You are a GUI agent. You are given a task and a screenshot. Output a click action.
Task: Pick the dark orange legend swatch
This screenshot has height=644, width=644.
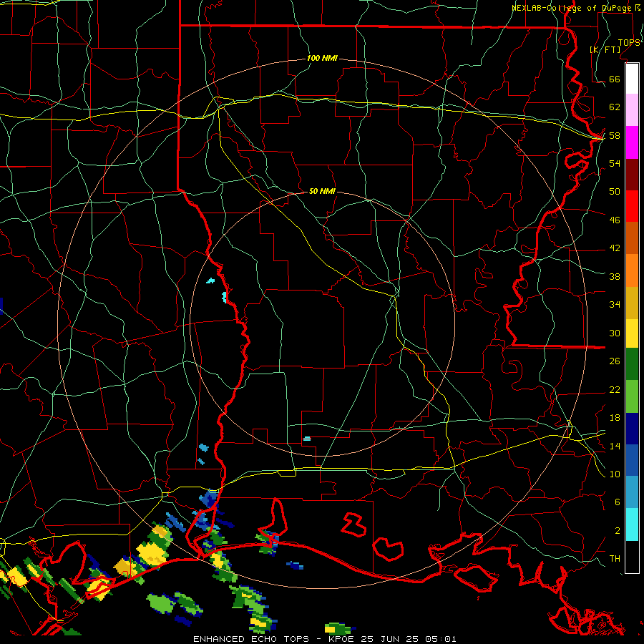(x=632, y=238)
